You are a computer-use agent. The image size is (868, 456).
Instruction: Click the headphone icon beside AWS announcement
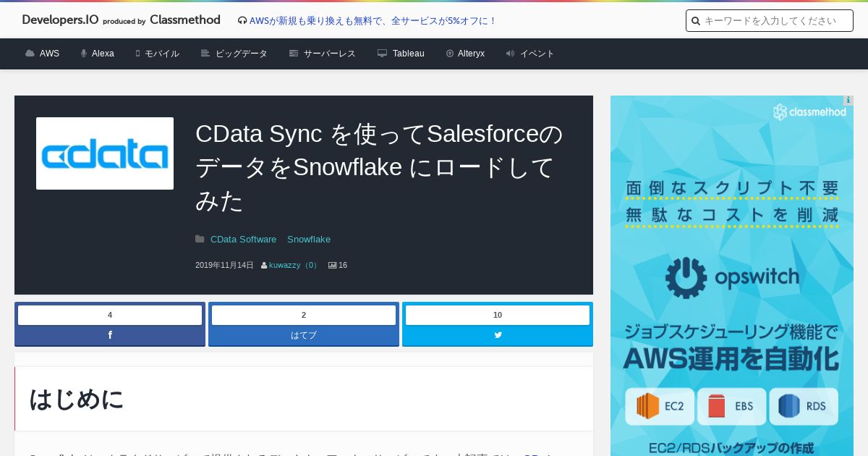tap(242, 21)
